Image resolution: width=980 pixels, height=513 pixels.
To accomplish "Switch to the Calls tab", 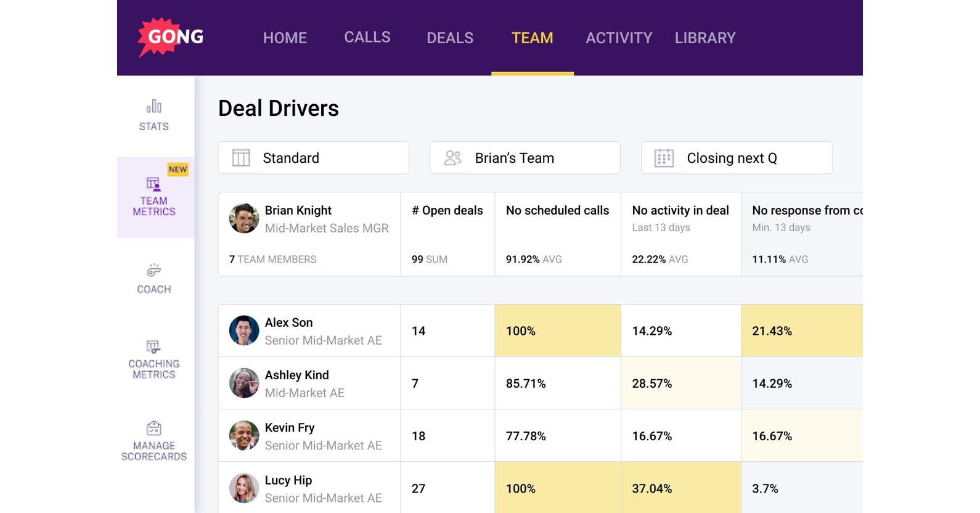I will coord(367,37).
